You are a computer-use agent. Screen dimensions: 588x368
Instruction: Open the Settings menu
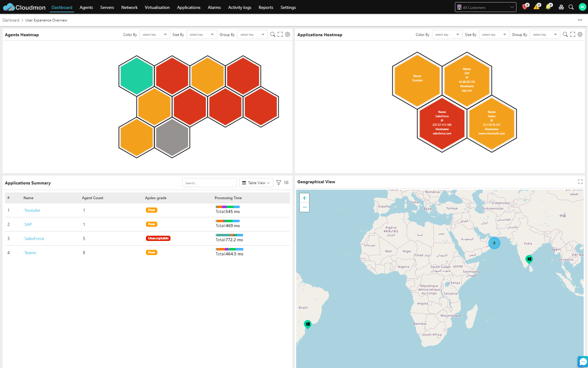(288, 7)
